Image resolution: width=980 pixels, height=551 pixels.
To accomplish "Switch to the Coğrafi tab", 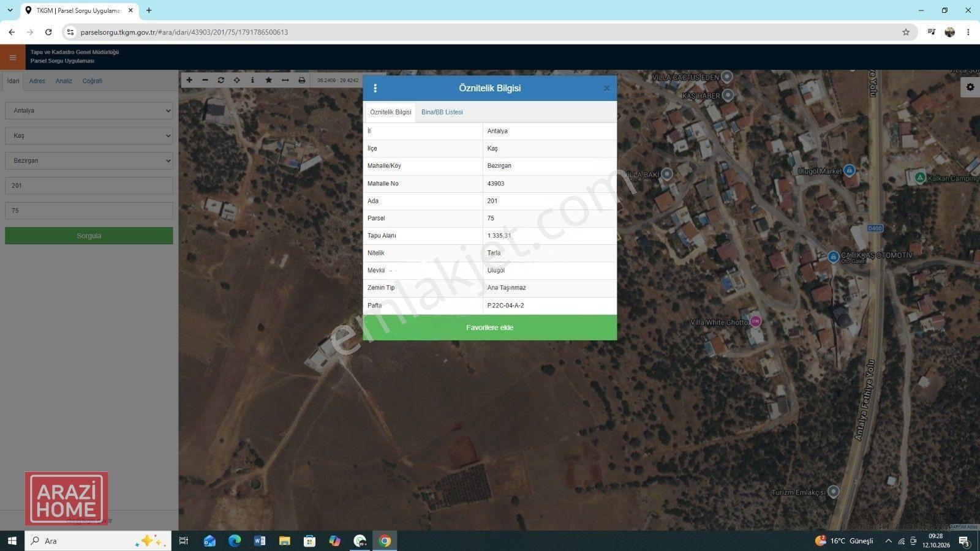I will [x=92, y=81].
